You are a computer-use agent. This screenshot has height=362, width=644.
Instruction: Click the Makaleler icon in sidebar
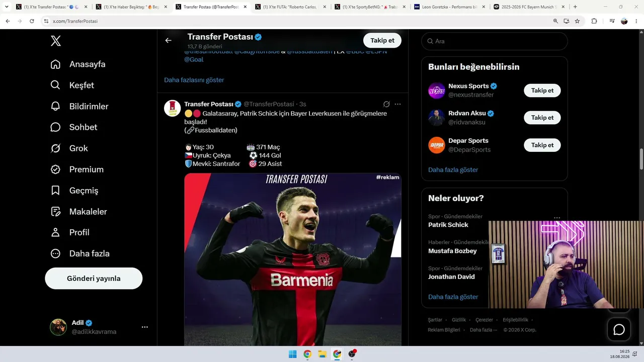click(56, 212)
